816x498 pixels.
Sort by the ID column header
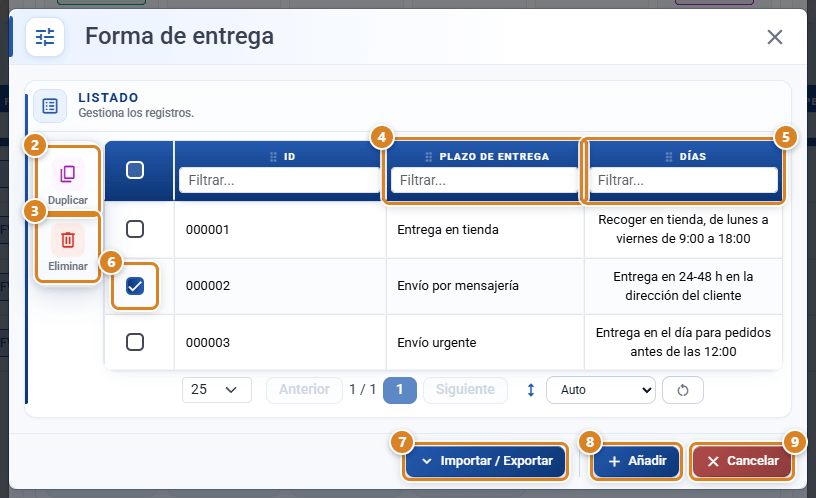pyautogui.click(x=289, y=157)
